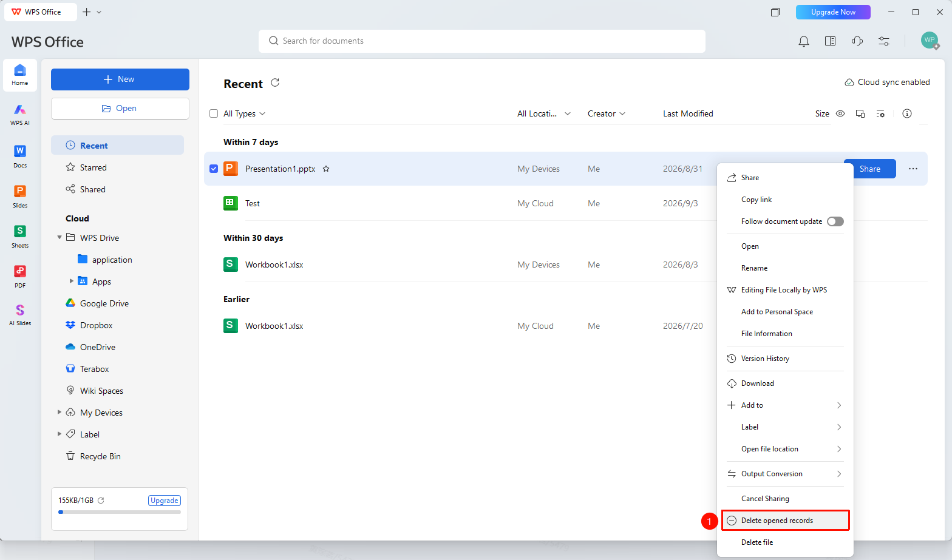Refresh the cloud storage usage
The image size is (952, 560).
(x=101, y=501)
